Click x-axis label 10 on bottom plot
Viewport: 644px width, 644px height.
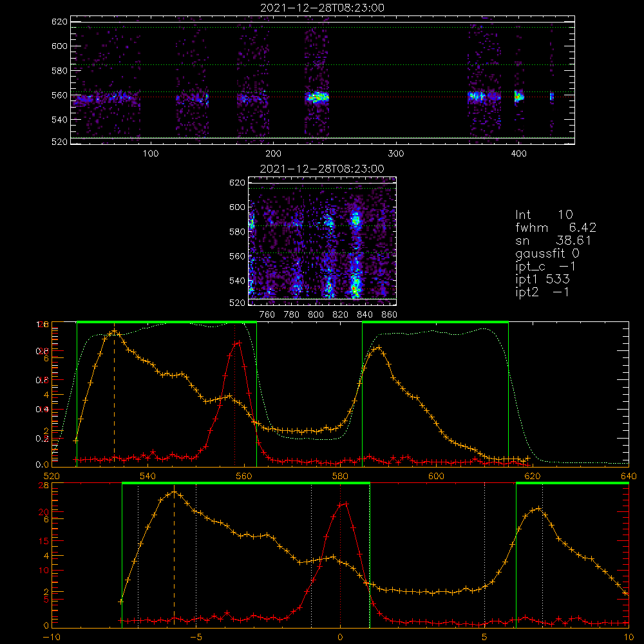coord(629,638)
